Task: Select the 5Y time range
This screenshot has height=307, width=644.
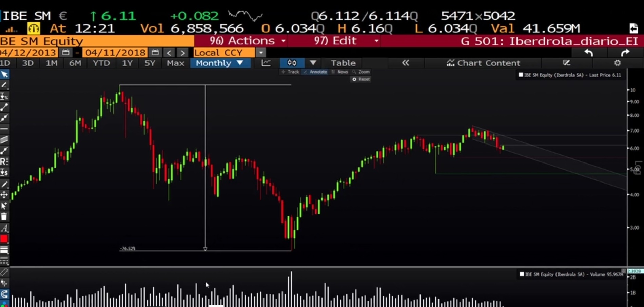Action: 150,63
